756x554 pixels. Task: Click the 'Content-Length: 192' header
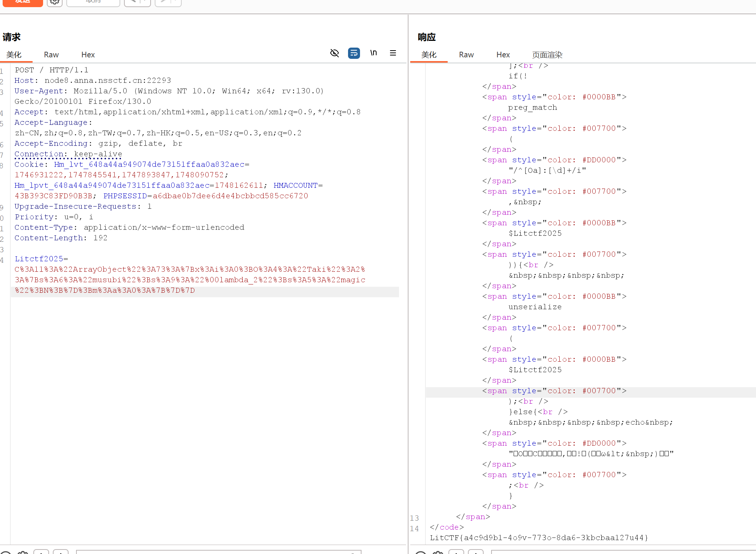click(x=61, y=238)
